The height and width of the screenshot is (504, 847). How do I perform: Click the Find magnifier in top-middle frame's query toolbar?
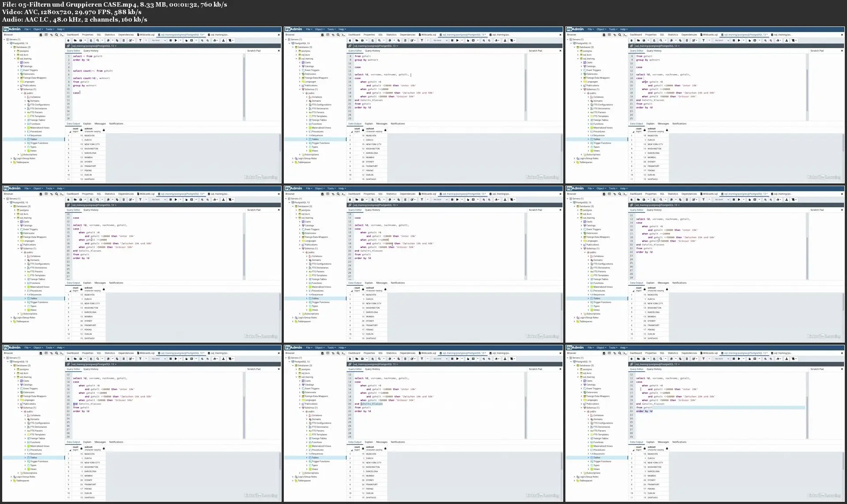(x=380, y=41)
